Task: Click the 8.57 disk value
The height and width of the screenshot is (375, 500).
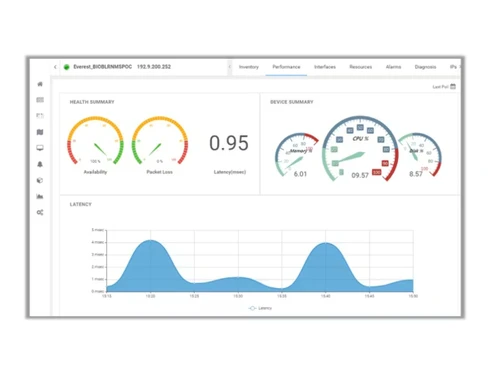Action: click(x=416, y=174)
